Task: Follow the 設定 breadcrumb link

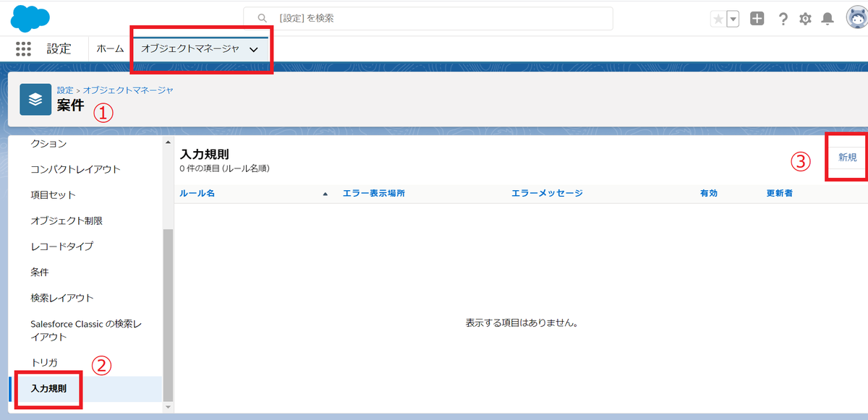Action: 65,90
